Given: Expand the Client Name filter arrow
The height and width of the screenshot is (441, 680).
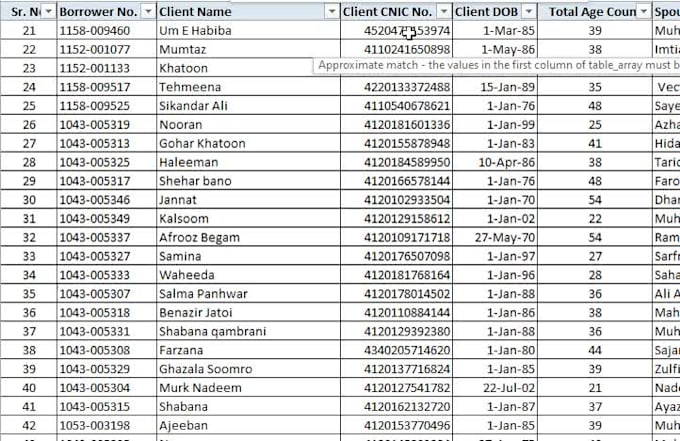Looking at the screenshot, I should click(332, 12).
